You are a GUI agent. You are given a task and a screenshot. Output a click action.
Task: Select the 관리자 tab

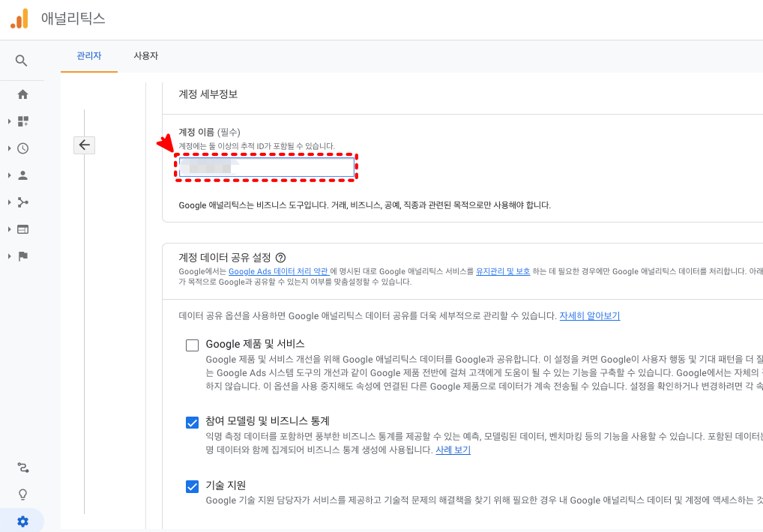click(88, 55)
